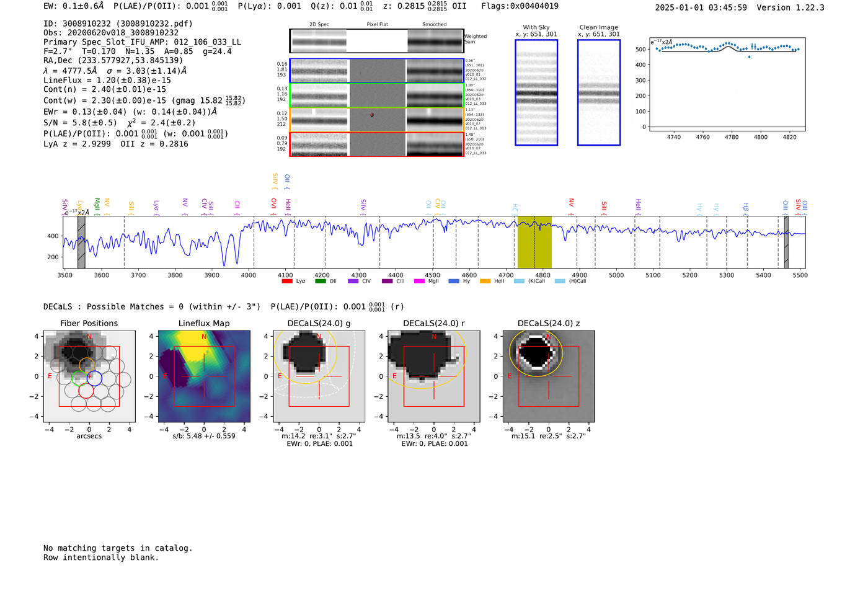The image size is (868, 591).
Task: Click the 2D Spec column header
Action: [319, 25]
